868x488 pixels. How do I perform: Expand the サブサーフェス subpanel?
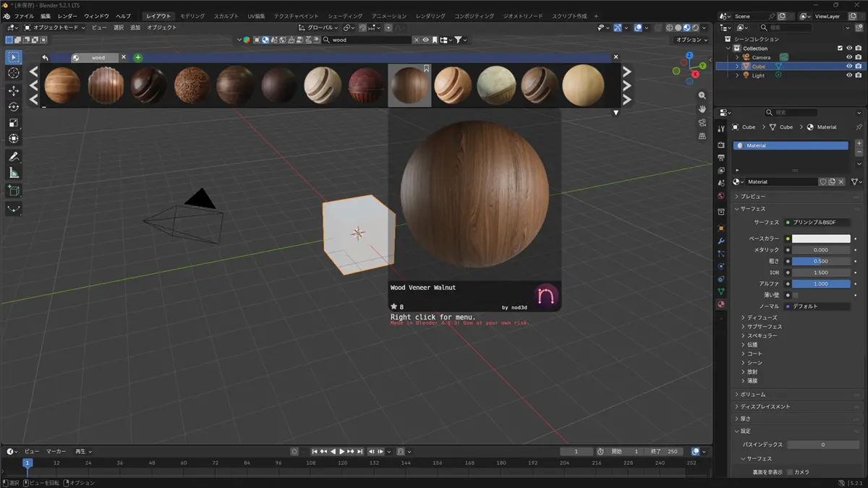tap(762, 327)
